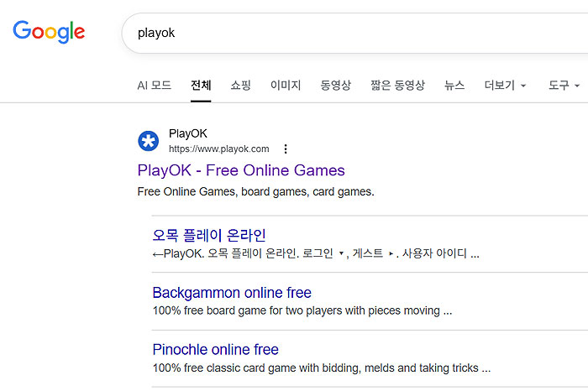
Task: Click the search box containing playok
Action: click(354, 33)
